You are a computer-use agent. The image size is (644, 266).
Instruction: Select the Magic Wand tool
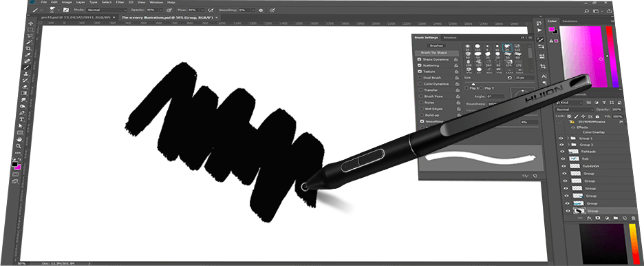[x=29, y=41]
